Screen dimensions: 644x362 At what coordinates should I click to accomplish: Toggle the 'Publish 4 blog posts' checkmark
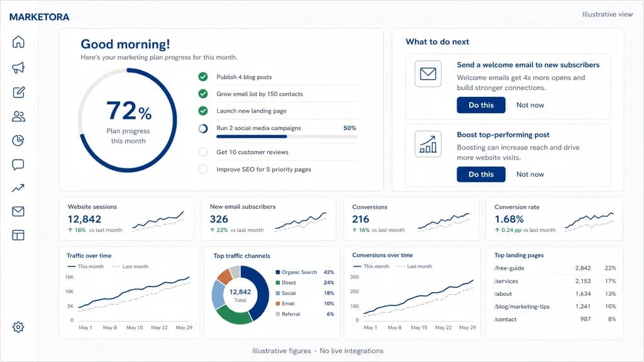tap(203, 77)
